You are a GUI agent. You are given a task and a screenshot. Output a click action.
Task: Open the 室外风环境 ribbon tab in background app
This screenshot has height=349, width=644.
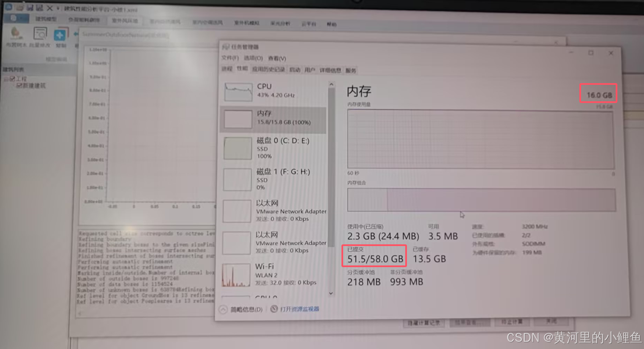[x=125, y=21]
